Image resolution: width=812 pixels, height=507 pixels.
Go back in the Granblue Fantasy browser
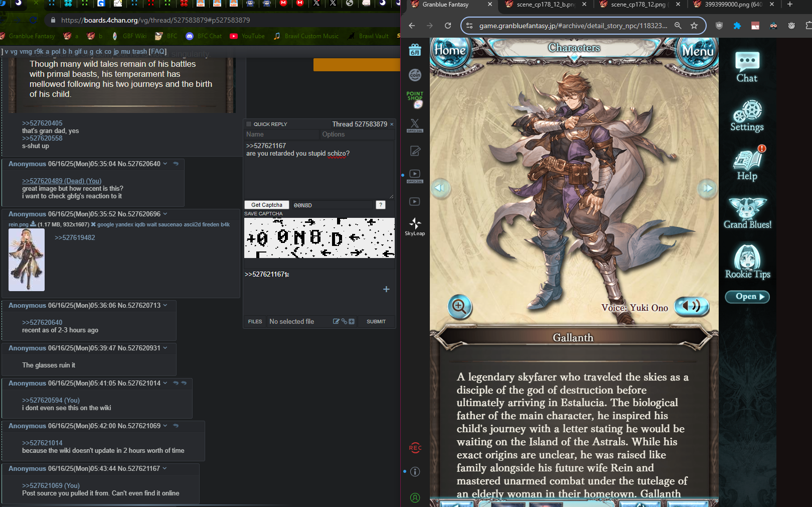tap(412, 26)
